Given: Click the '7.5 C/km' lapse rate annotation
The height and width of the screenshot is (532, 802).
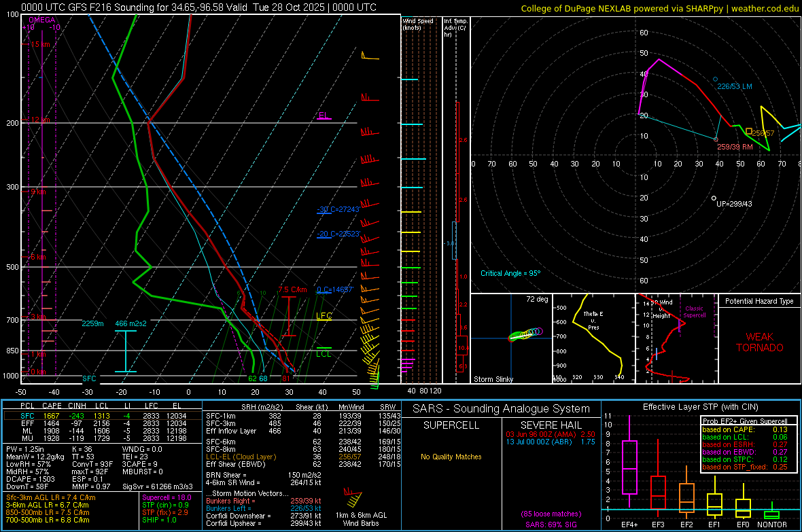Looking at the screenshot, I should pos(292,289).
